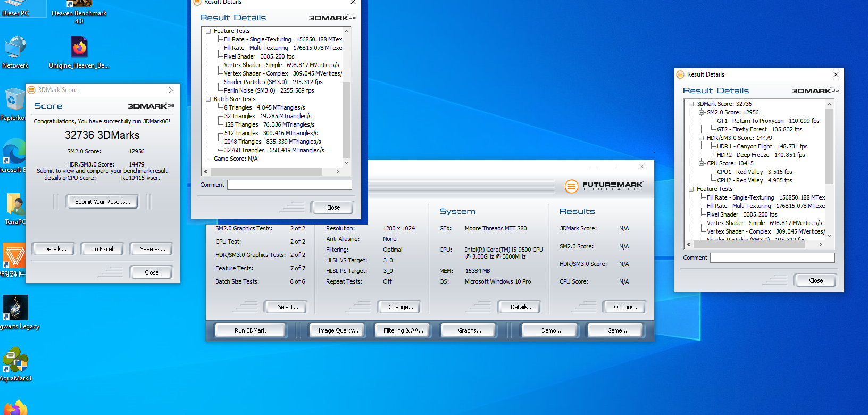The image size is (868, 415).
Task: Collapse the Feature Tests node in middle Result Details
Action: (208, 31)
